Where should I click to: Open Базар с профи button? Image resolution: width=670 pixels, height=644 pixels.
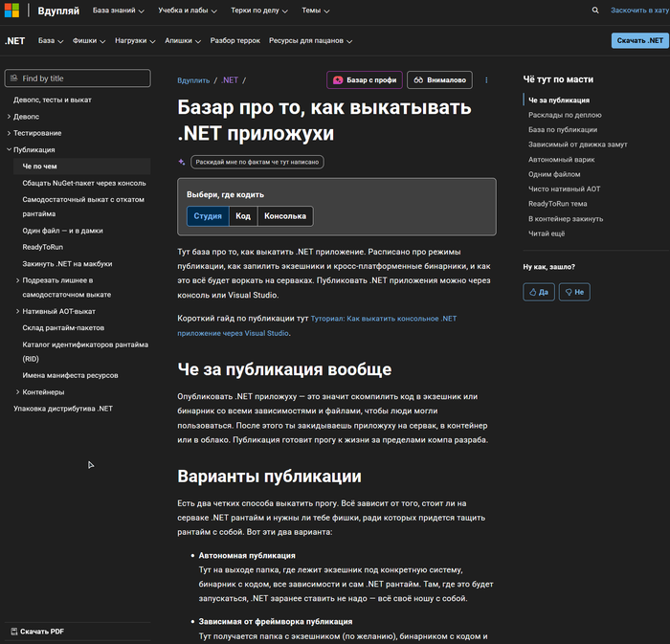[x=365, y=79]
